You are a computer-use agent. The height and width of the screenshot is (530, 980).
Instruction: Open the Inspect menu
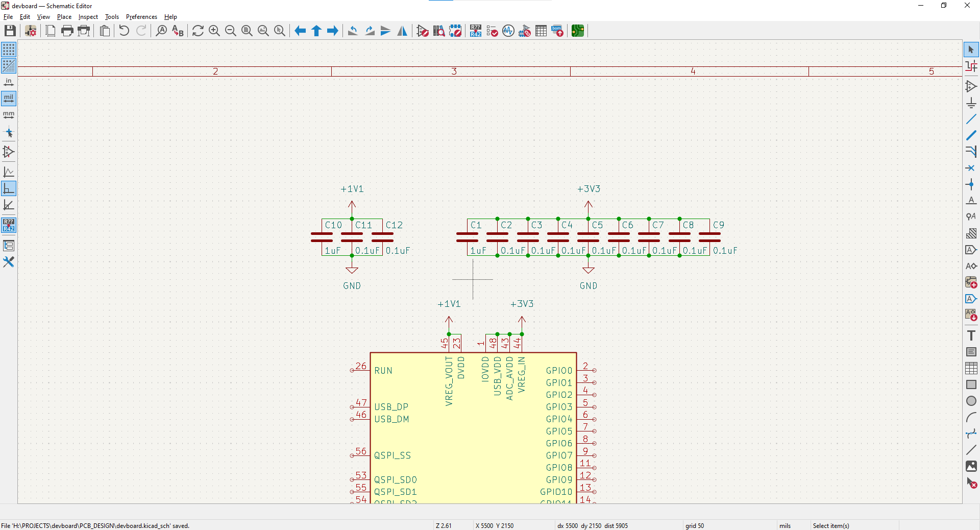pos(88,17)
